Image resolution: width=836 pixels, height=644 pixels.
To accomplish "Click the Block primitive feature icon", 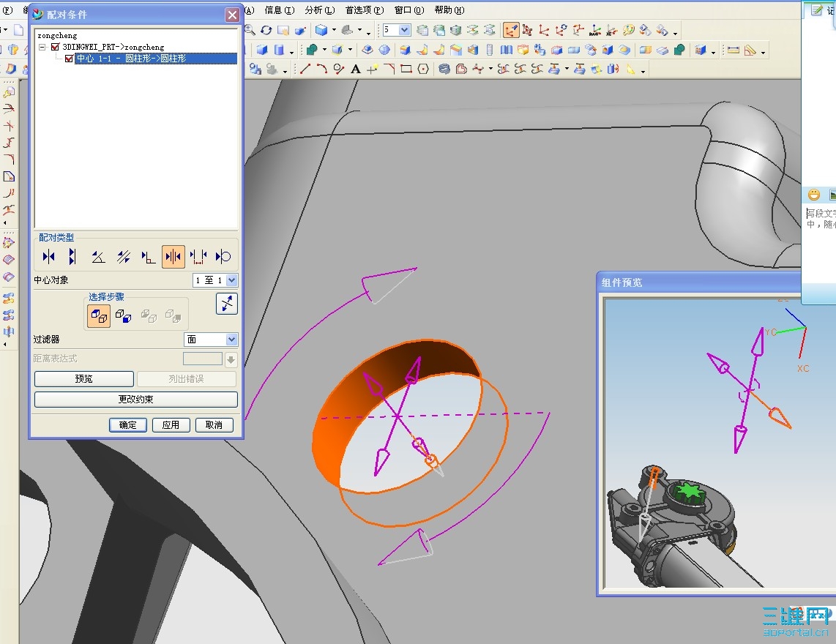I will [x=261, y=50].
